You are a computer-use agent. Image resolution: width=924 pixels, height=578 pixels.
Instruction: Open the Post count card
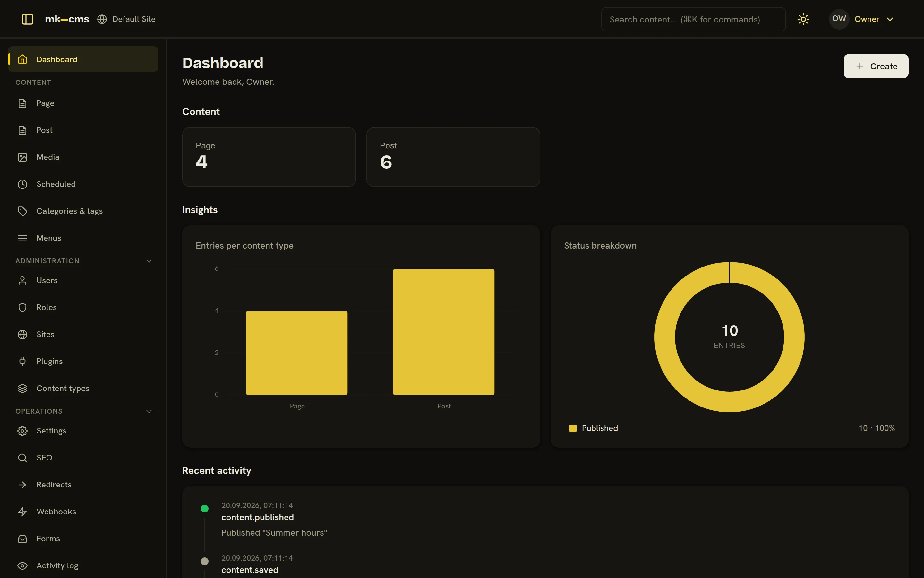[453, 157]
